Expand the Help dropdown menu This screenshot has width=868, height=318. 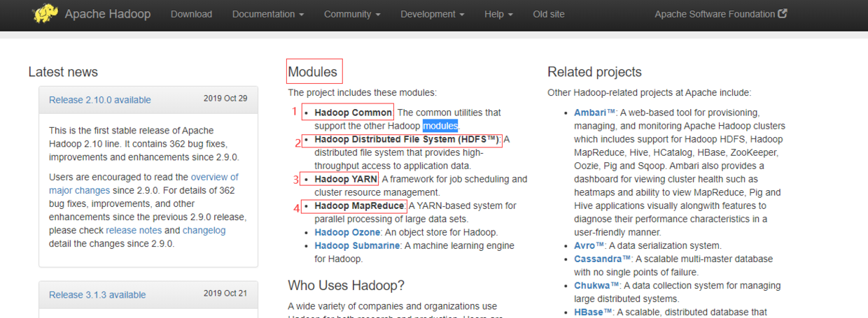[498, 14]
